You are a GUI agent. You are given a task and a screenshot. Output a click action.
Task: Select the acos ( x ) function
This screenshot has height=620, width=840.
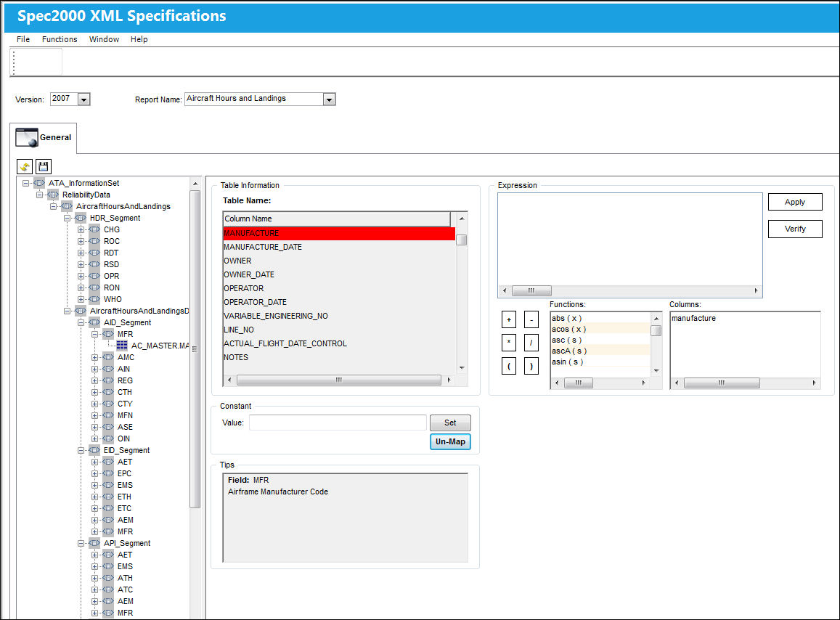pos(600,329)
